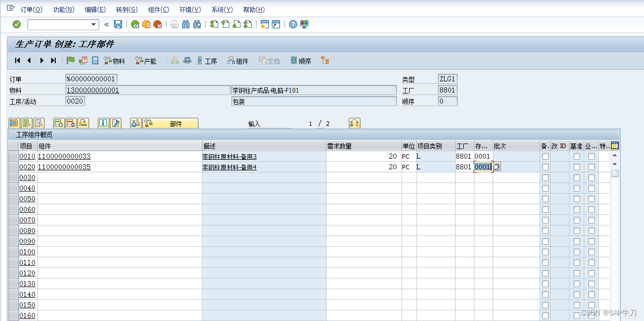Viewport: 644px width, 321px height.
Task: Click the green Enter checkmark icon
Action: (17, 24)
